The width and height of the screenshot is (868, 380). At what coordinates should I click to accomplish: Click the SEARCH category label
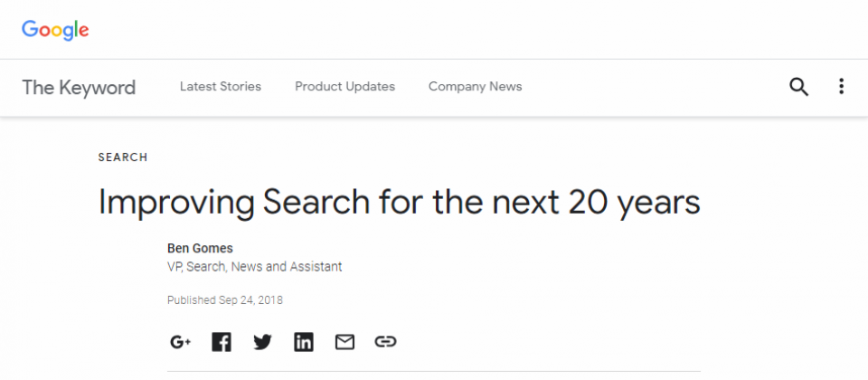pos(123,157)
